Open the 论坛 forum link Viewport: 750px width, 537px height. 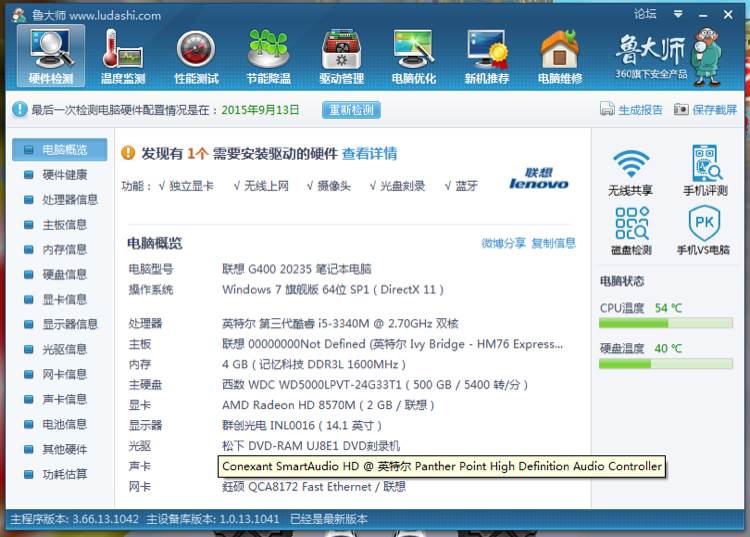point(645,14)
